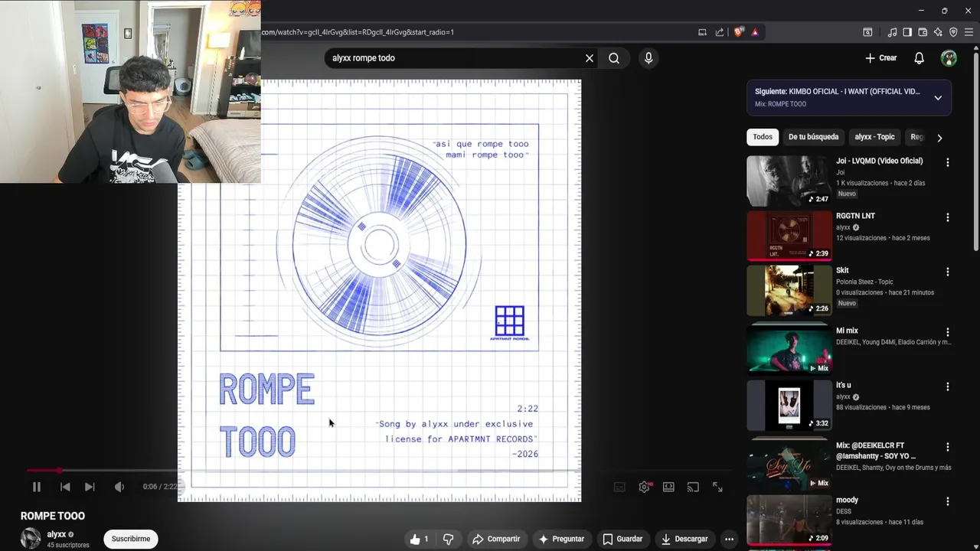980x551 pixels.
Task: Subscribe to alyxx with Suscribirme
Action: pyautogui.click(x=131, y=539)
